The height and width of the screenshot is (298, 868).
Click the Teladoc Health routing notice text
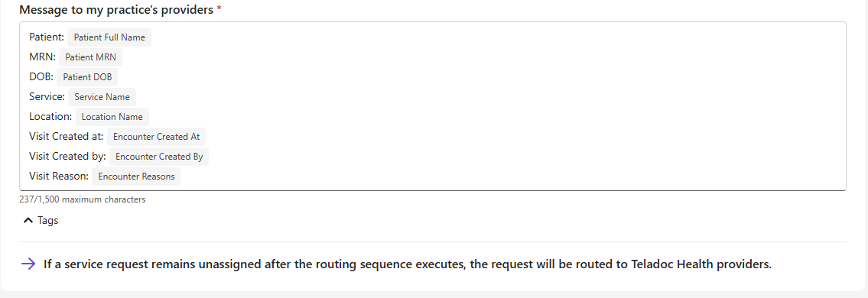coord(408,264)
